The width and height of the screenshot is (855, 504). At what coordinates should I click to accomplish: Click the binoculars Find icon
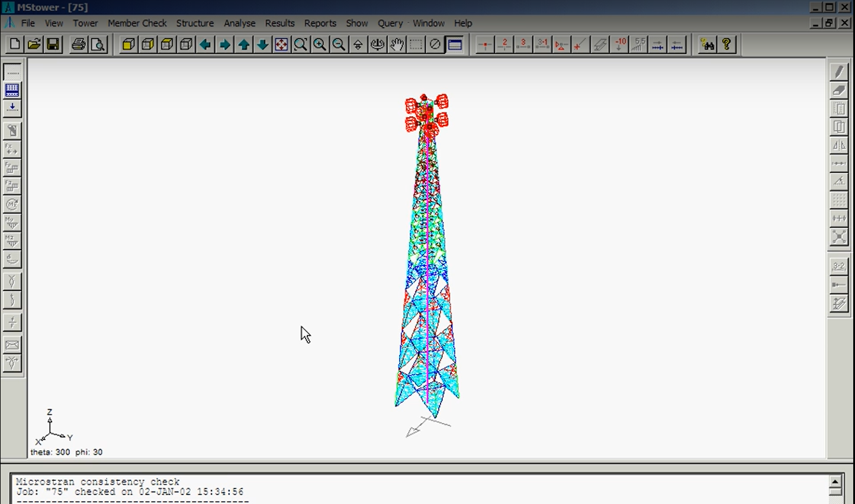pyautogui.click(x=707, y=44)
